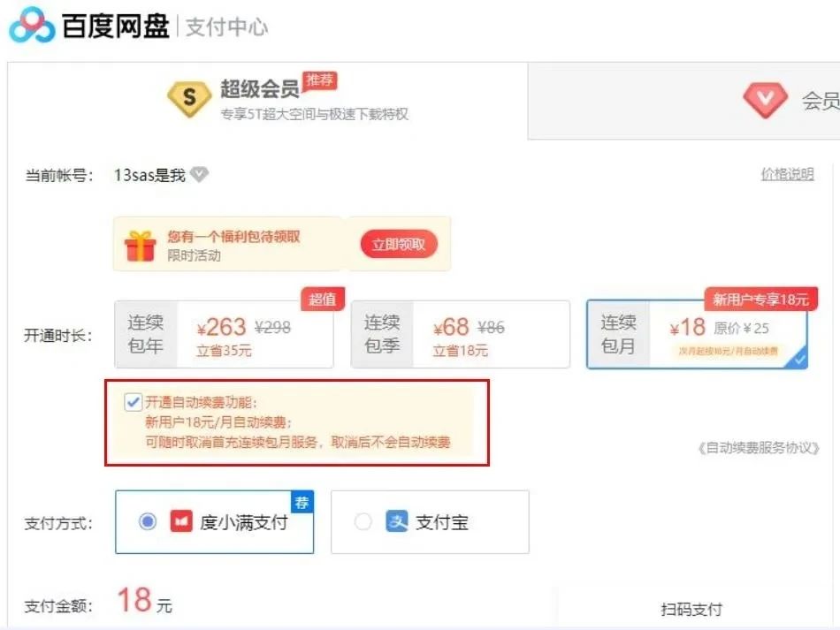Screen dimensions: 840x630
Task: Choose the 连续包年 ¥263 plan
Action: [224, 335]
